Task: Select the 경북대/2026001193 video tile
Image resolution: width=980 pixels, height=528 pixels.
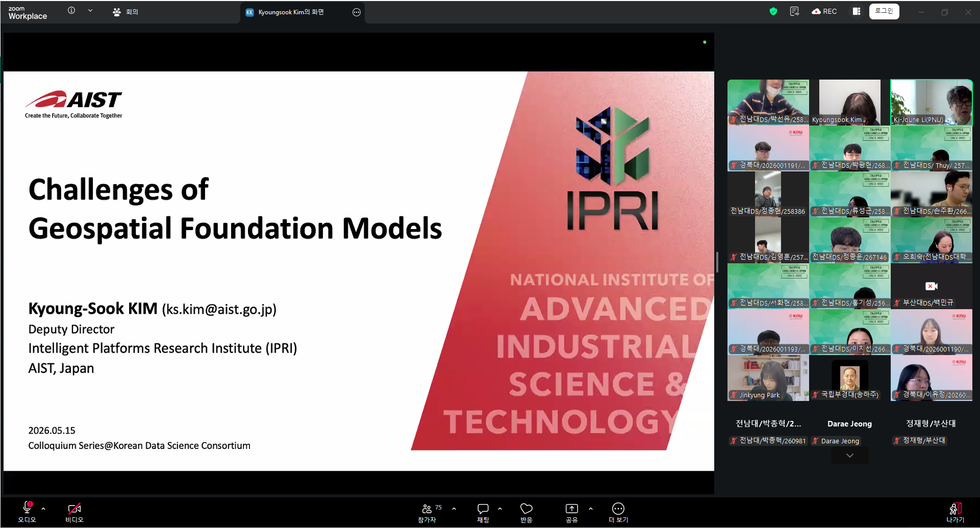Action: pyautogui.click(x=768, y=332)
